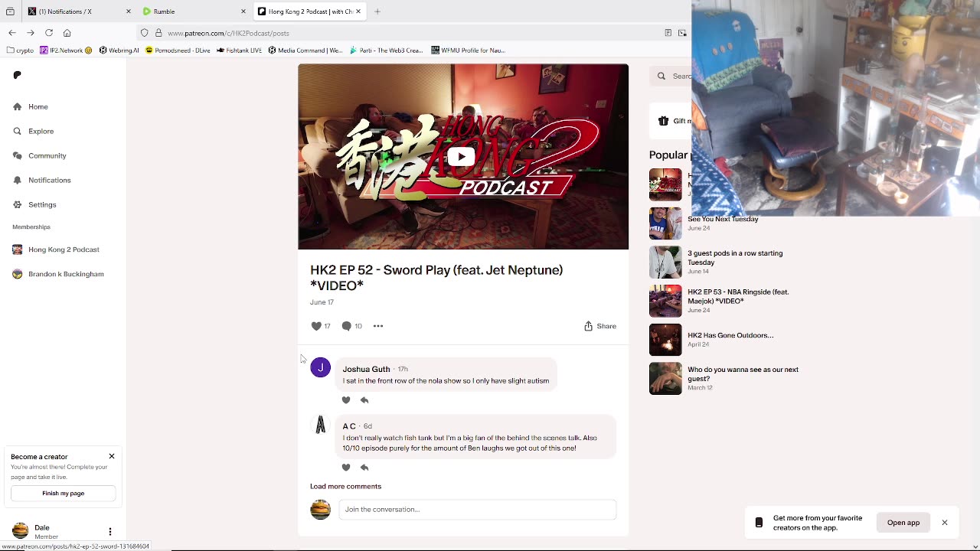
Task: Open the crypto bookmarks folder
Action: click(x=20, y=51)
